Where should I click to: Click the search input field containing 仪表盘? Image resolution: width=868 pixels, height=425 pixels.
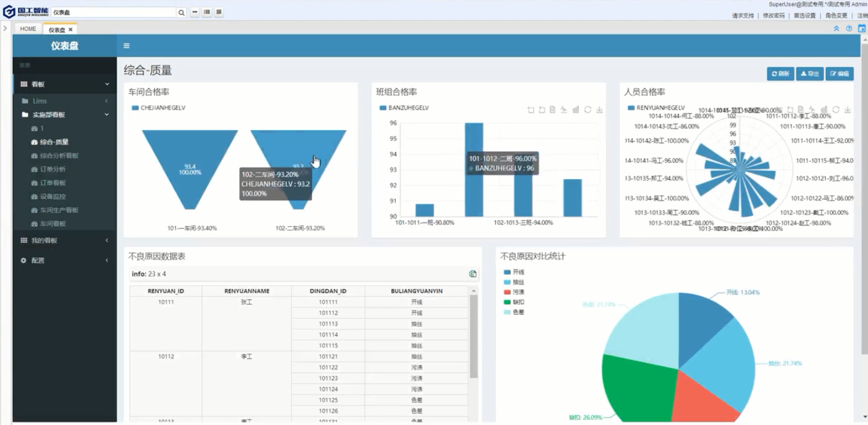(x=113, y=13)
